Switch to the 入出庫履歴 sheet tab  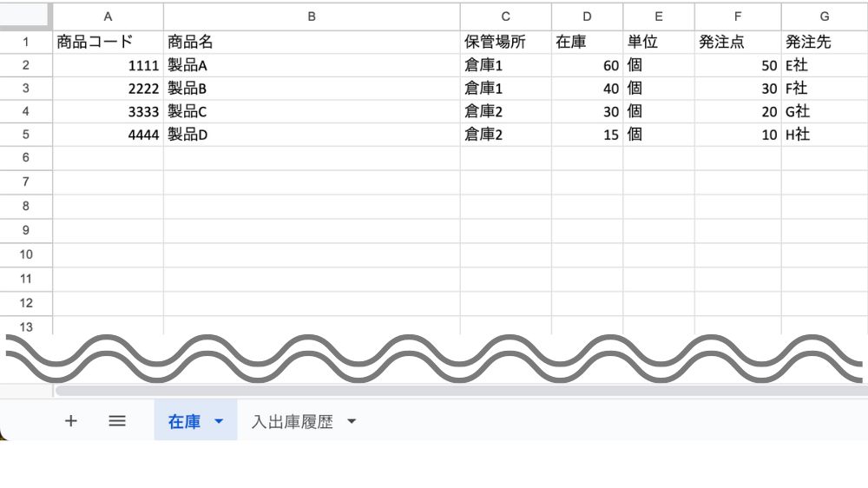click(x=292, y=422)
